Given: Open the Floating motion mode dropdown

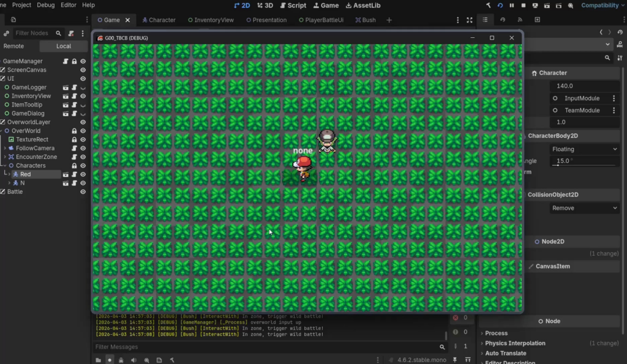Looking at the screenshot, I should click(x=584, y=149).
